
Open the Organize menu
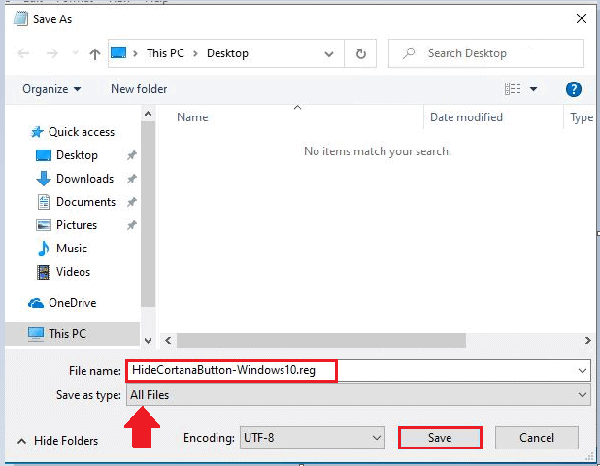(52, 89)
